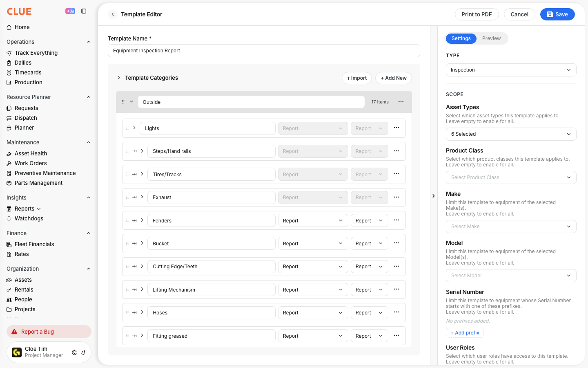Image resolution: width=588 pixels, height=368 pixels.
Task: Go back using Template Editor arrow
Action: click(113, 14)
